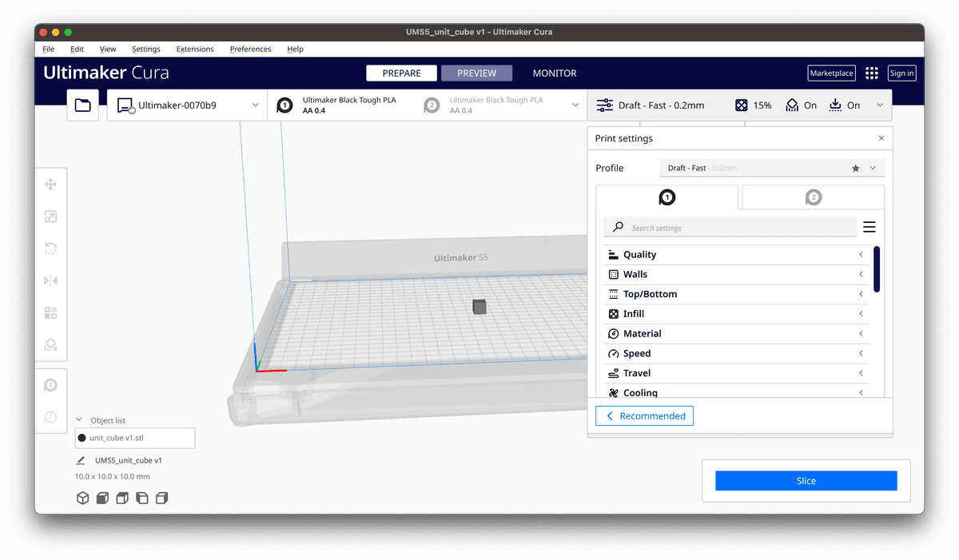Viewport: 959px width, 560px height.
Task: Open the File menu
Action: (x=49, y=49)
